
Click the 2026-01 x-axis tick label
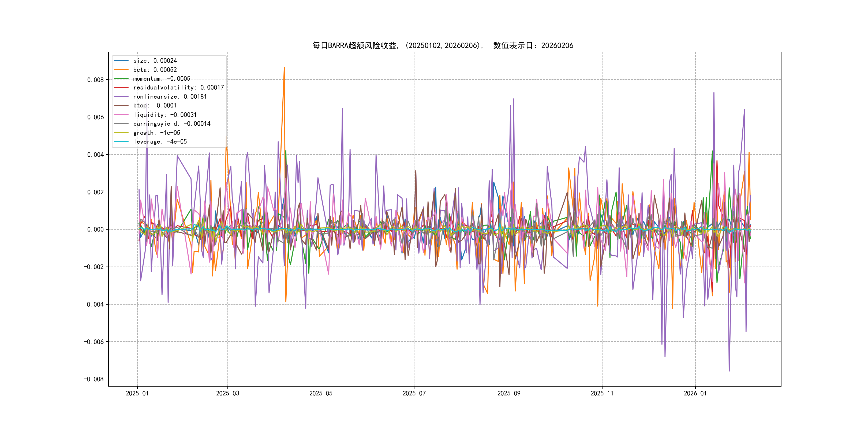[695, 393]
